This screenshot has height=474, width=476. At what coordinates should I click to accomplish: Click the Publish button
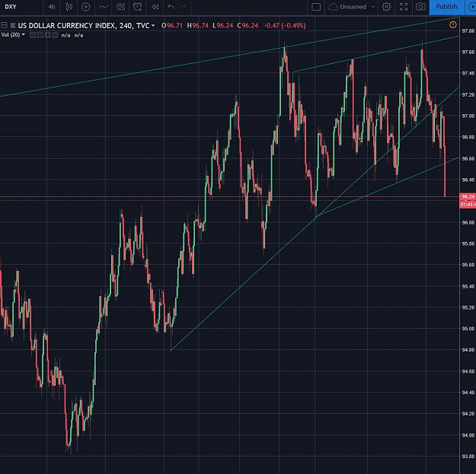(446, 7)
